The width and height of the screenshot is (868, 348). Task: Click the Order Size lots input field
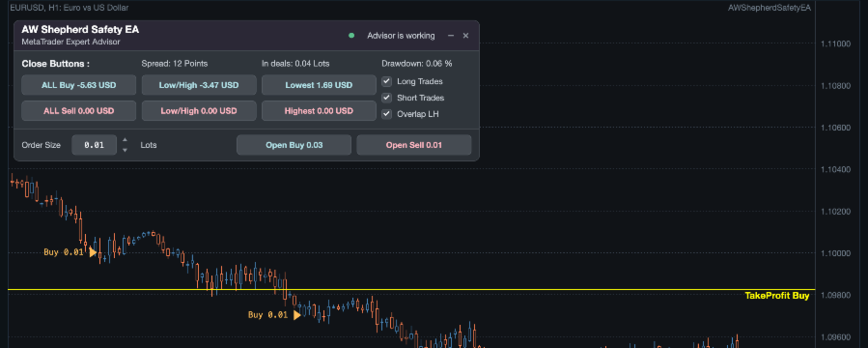click(x=95, y=145)
